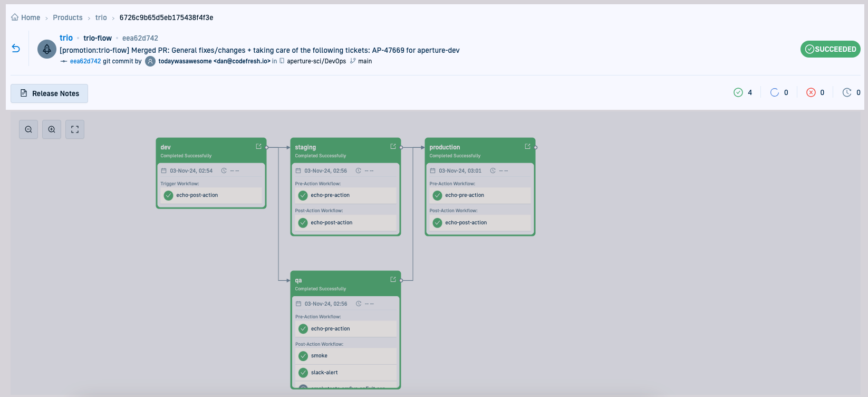The width and height of the screenshot is (868, 397).
Task: Filter by running workflows count
Action: pos(779,92)
